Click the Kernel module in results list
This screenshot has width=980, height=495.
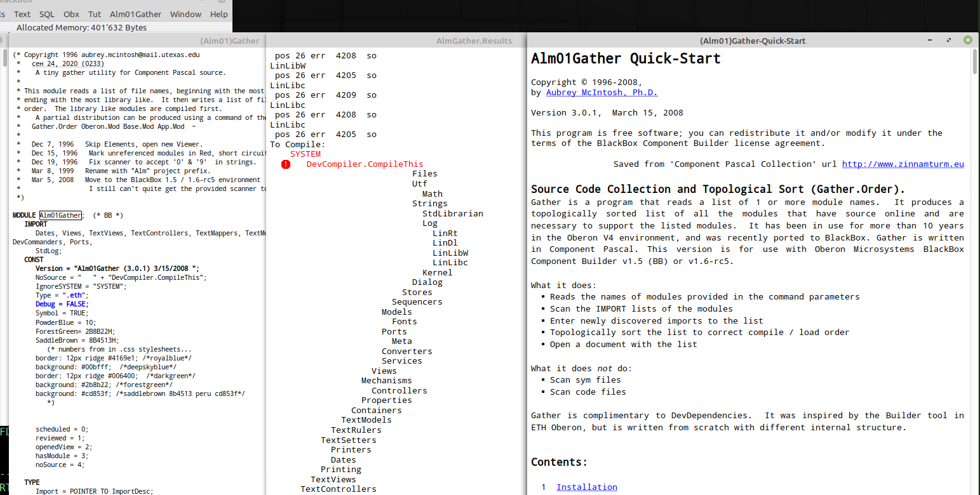point(437,273)
